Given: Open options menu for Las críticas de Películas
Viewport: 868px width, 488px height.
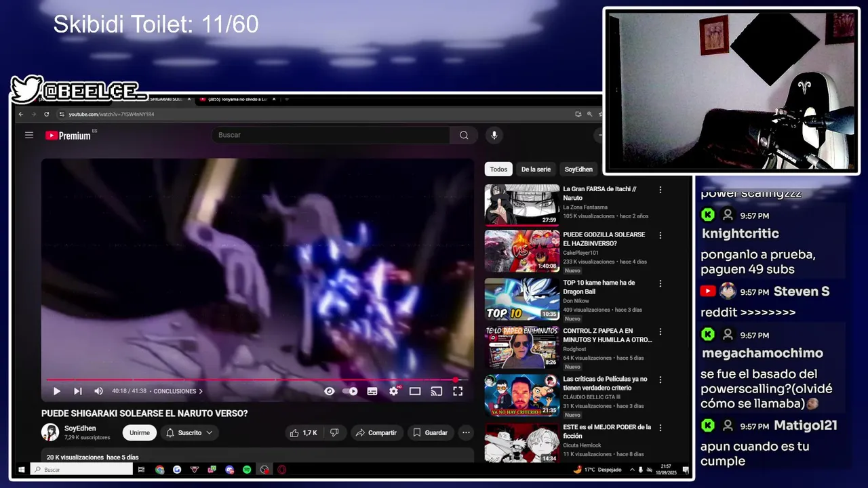Looking at the screenshot, I should point(660,380).
